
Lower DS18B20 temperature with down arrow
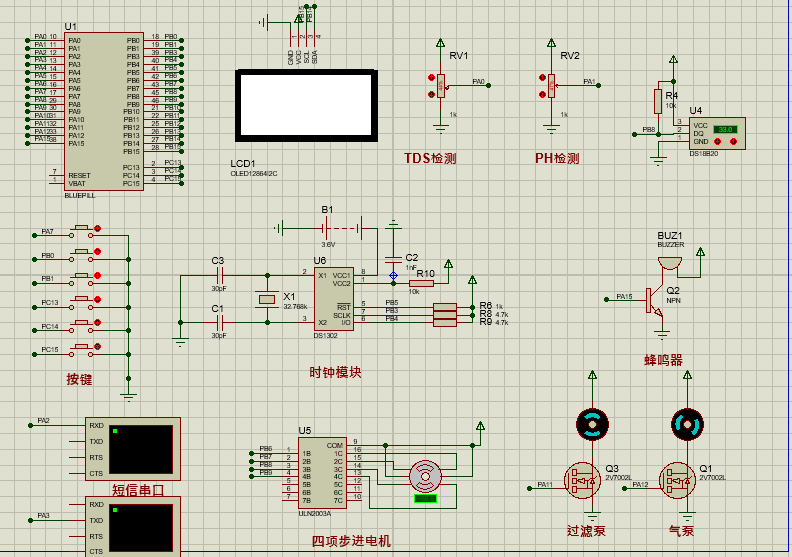718,142
